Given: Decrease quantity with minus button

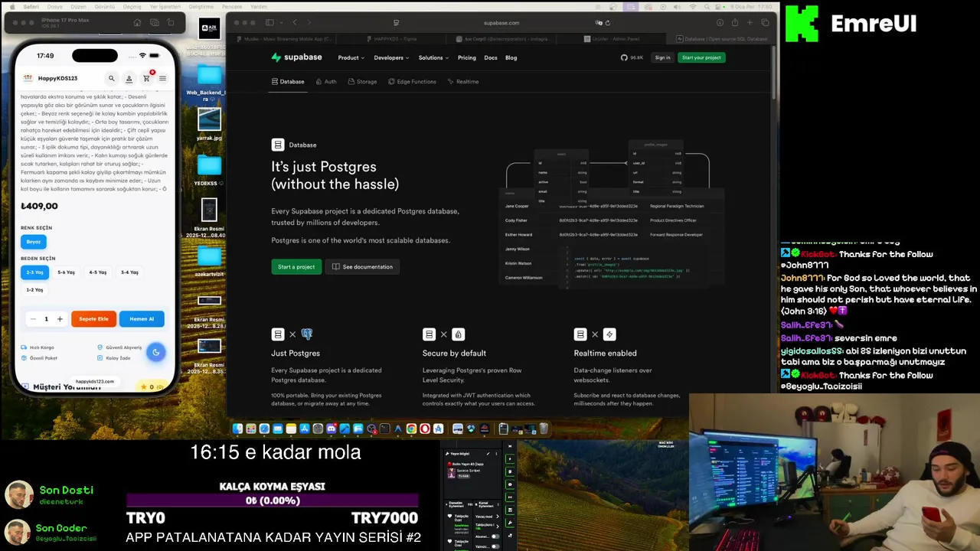Looking at the screenshot, I should 33,319.
